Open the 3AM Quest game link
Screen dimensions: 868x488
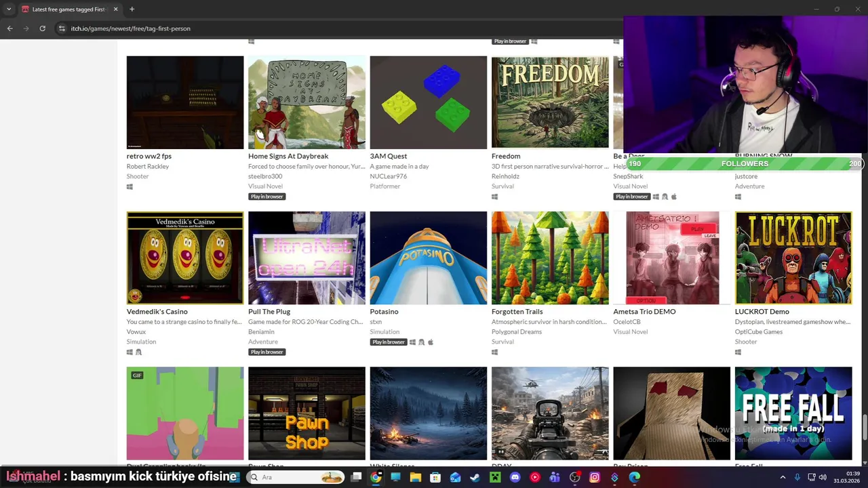388,156
